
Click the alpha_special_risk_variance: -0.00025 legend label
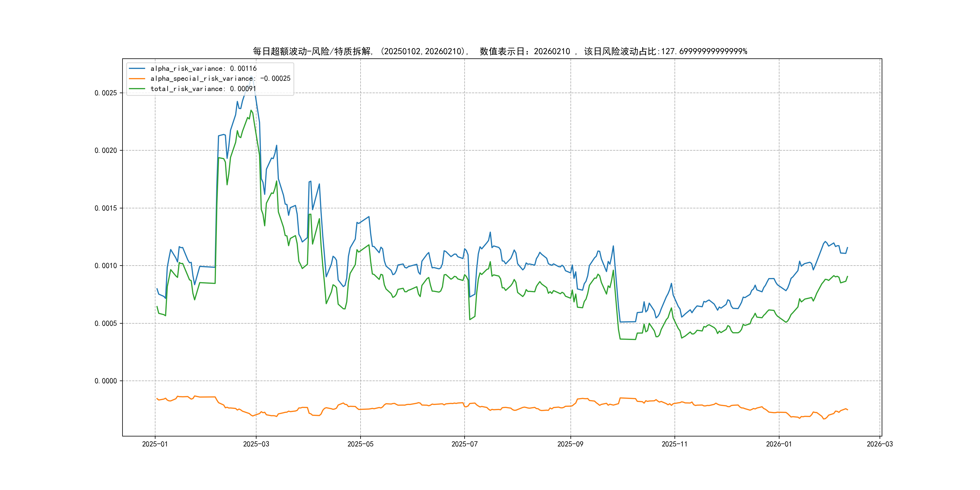click(220, 79)
